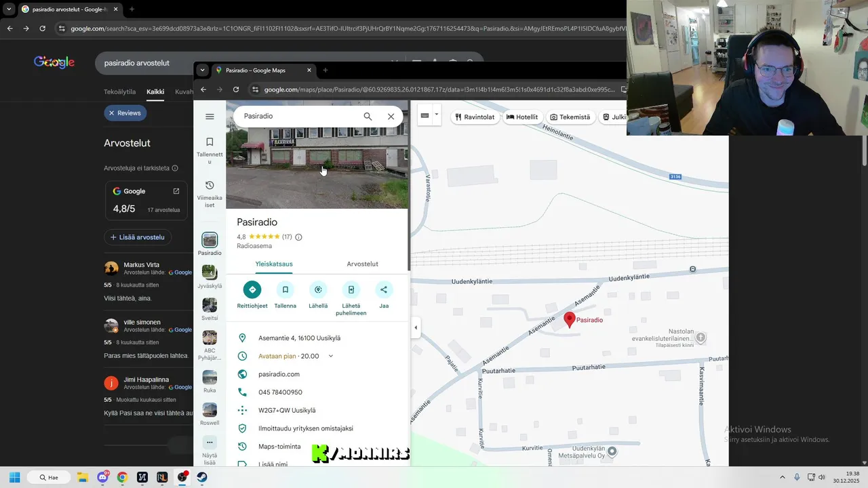The width and height of the screenshot is (868, 488).
Task: Select the Ruka thumbnail in the recents sidebar
Action: [210, 378]
